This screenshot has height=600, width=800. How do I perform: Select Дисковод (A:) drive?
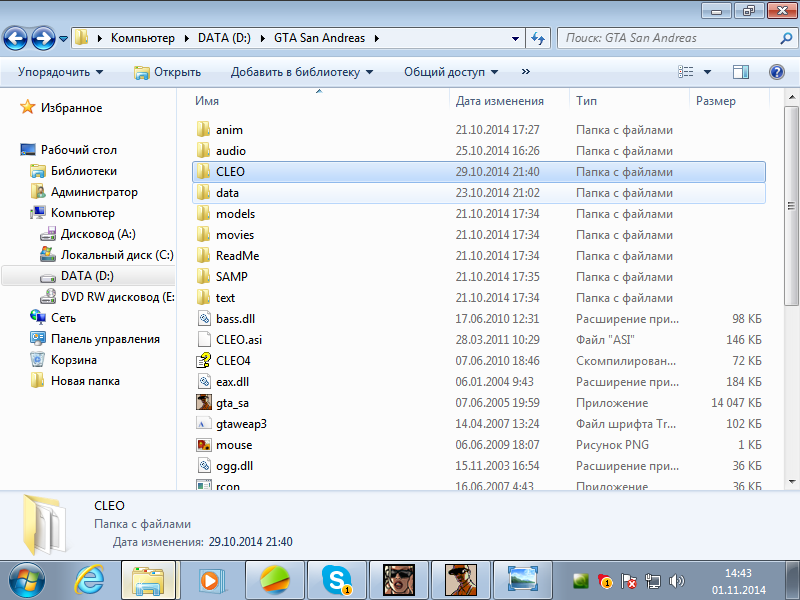(x=88, y=234)
